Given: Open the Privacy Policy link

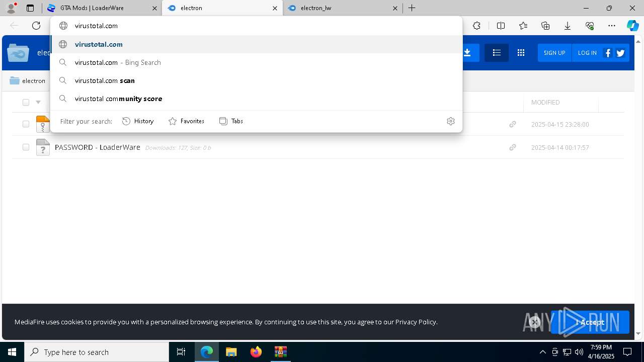Looking at the screenshot, I should pyautogui.click(x=416, y=322).
